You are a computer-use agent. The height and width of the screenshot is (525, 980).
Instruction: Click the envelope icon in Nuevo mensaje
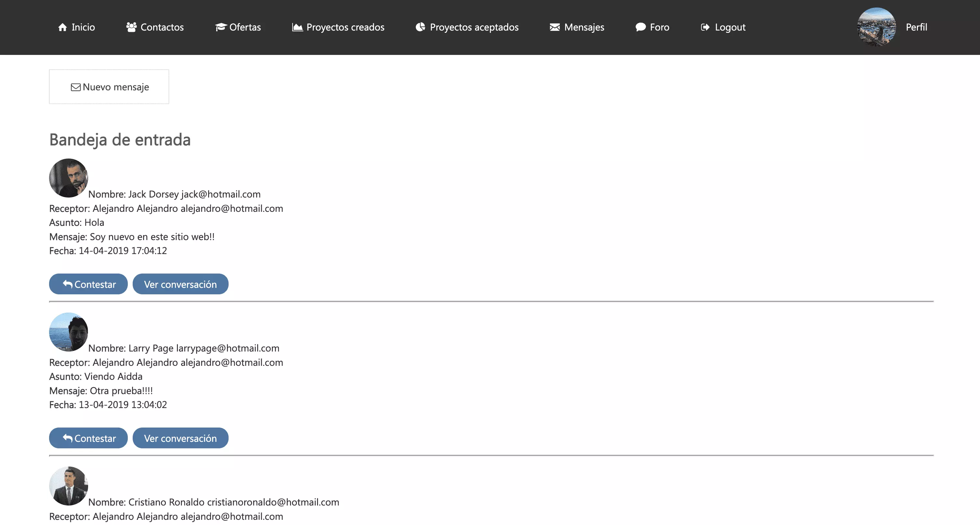click(76, 87)
